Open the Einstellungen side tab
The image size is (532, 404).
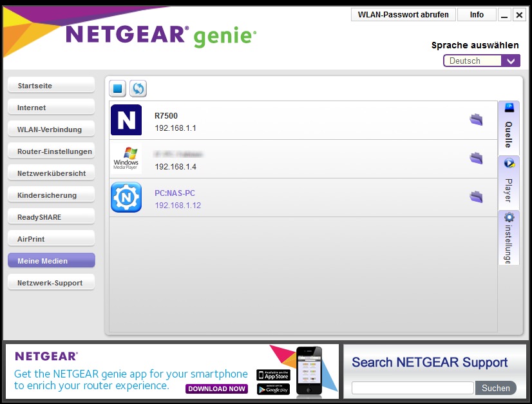click(509, 238)
